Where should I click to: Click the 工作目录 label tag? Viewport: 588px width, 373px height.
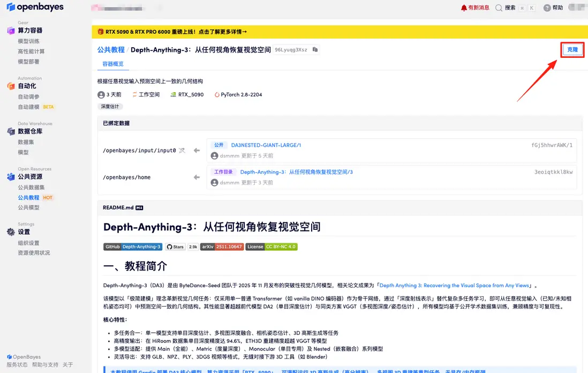223,172
